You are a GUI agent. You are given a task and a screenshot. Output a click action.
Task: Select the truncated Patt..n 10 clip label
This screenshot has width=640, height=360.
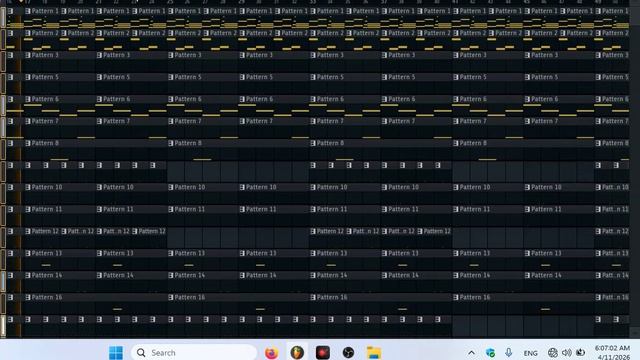click(616, 187)
